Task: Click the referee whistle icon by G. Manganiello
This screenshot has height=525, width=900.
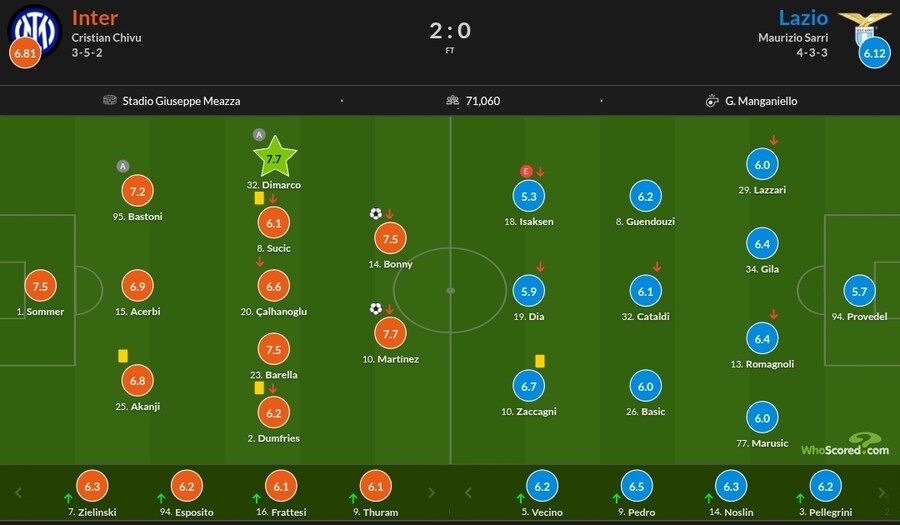Action: pos(712,101)
